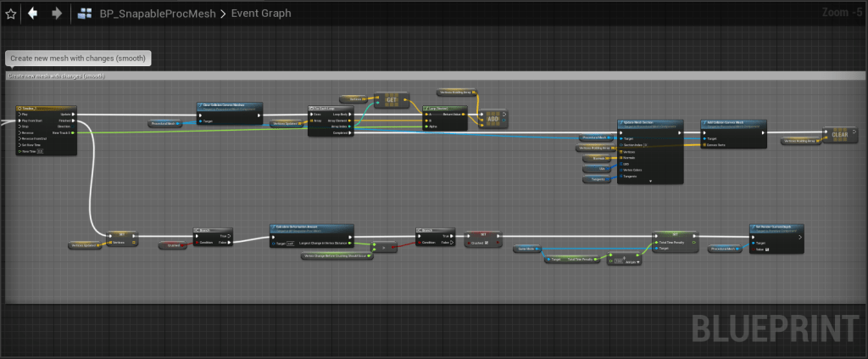This screenshot has height=359, width=868.
Task: Click the New Time input on Timeline
Action: [x=40, y=151]
